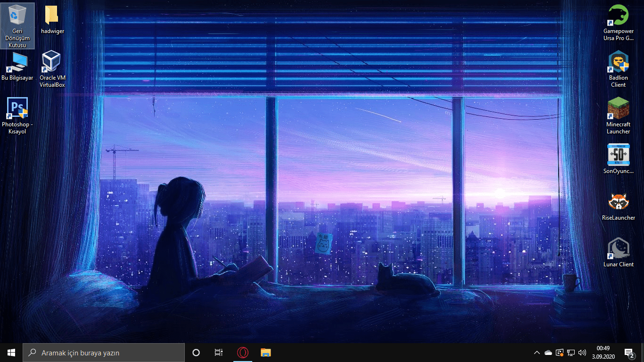Viewport: 644px width, 362px height.
Task: Expand hidden system tray icons
Action: click(537, 352)
